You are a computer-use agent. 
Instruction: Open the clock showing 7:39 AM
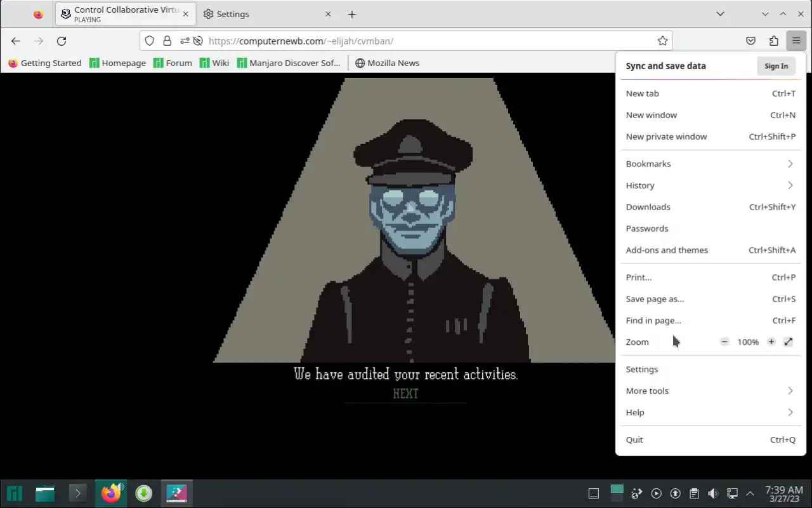click(x=784, y=493)
